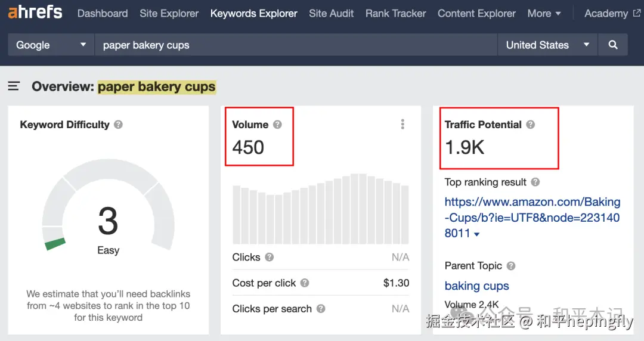
Task: Open the Rank Tracker section
Action: point(395,13)
